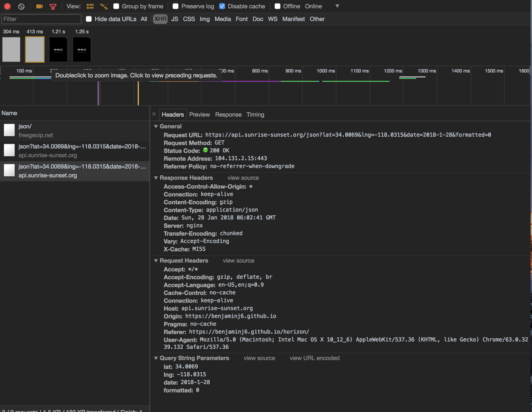The height and width of the screenshot is (412, 532).
Task: Select the JS filter type
Action: (x=175, y=19)
